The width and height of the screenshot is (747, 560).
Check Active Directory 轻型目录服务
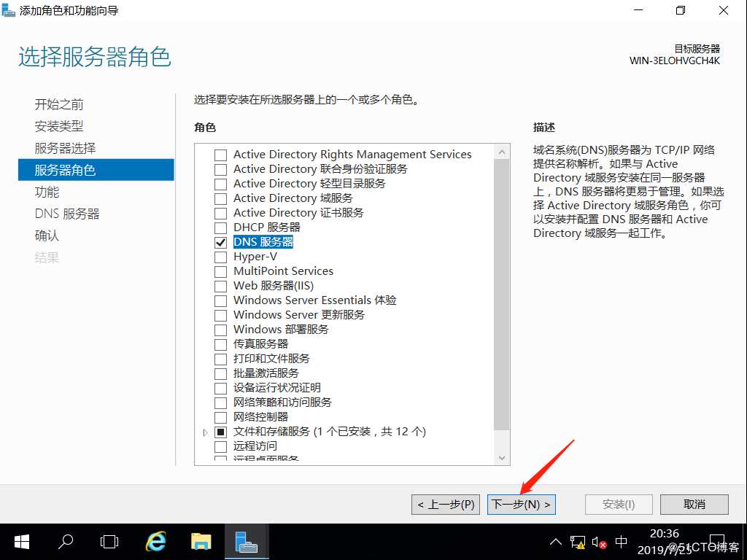220,184
